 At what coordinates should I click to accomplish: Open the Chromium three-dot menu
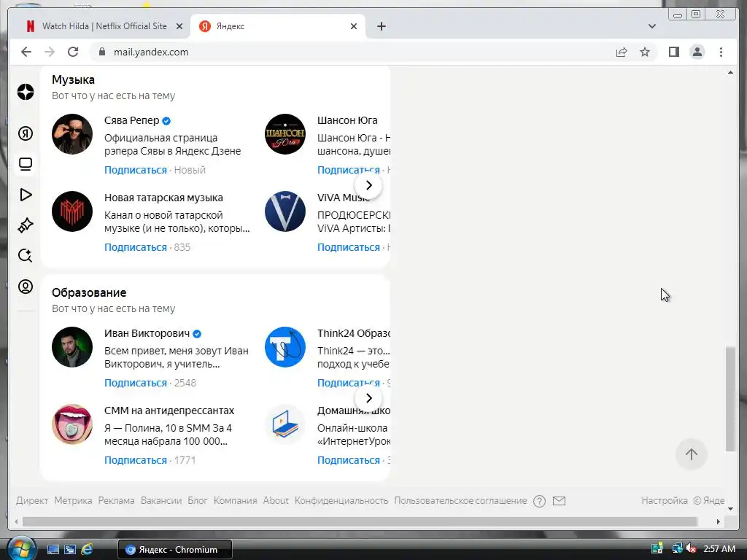pyautogui.click(x=721, y=52)
